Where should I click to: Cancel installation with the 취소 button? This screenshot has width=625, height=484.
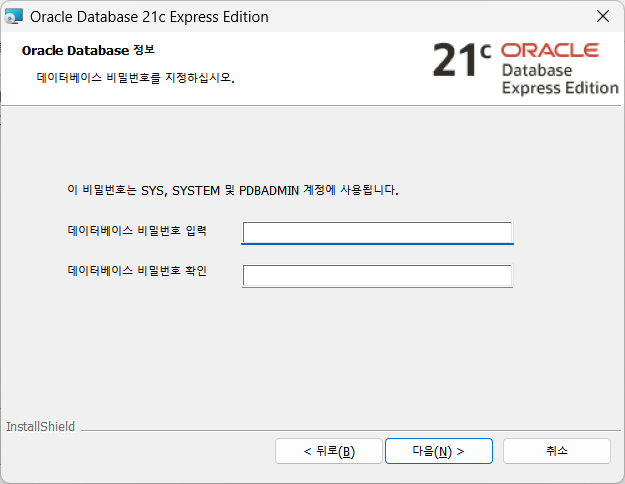pos(557,451)
